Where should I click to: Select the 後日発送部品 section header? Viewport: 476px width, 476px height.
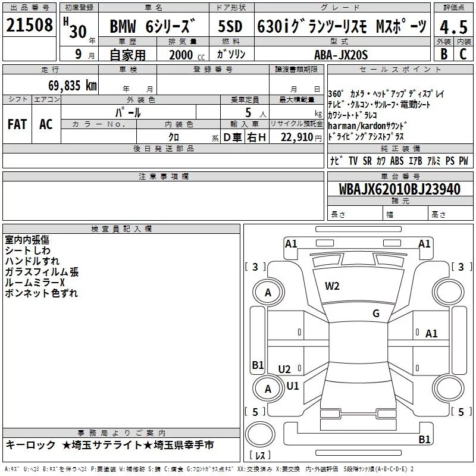[163, 148]
